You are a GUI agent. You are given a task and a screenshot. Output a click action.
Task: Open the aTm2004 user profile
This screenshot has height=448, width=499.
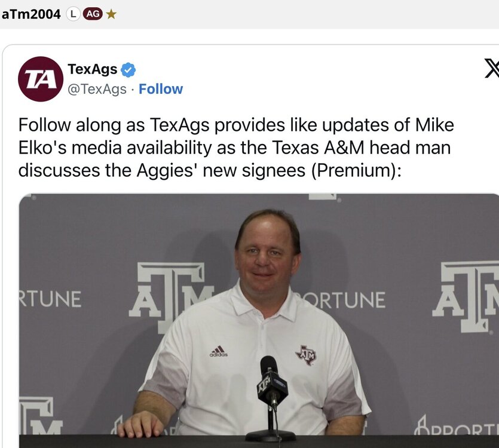(x=31, y=14)
